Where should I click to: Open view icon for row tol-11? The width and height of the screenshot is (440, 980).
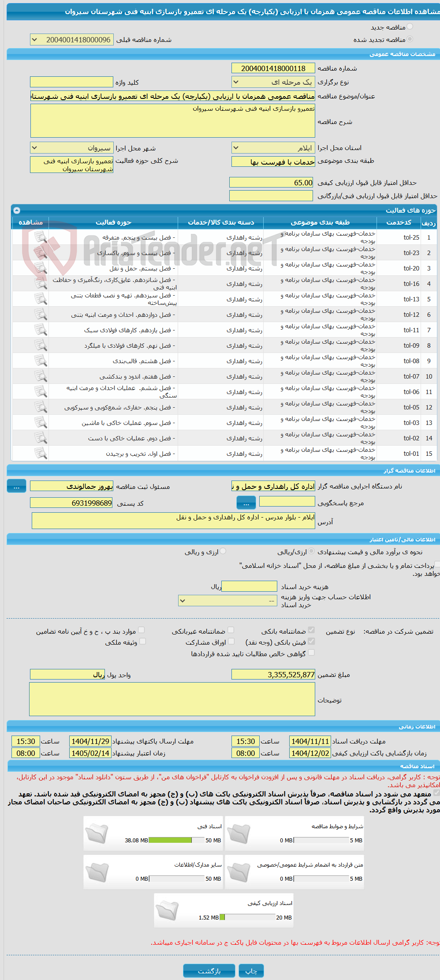(x=41, y=330)
